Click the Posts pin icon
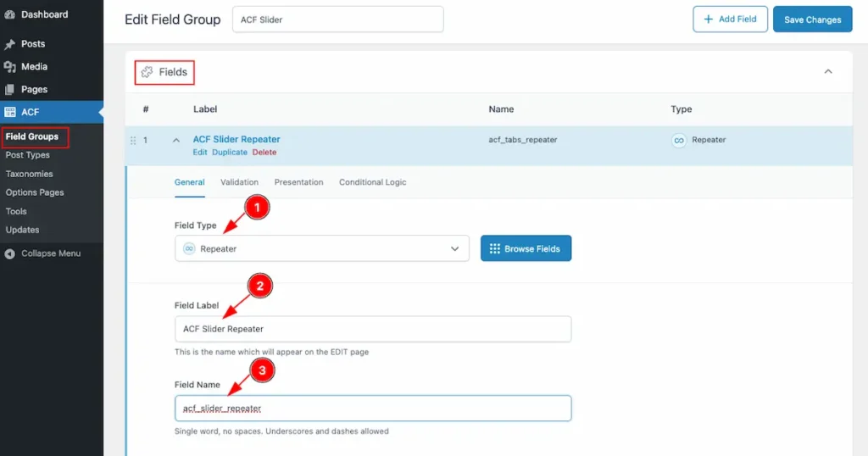 pos(10,44)
